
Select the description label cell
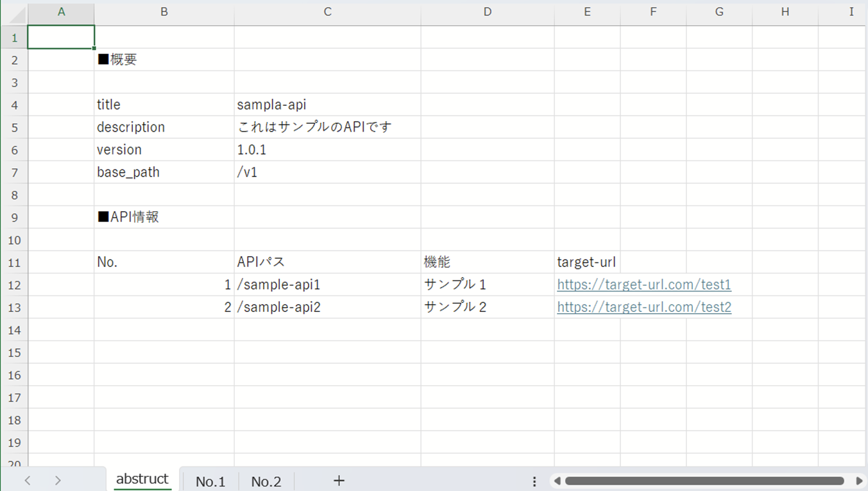(164, 127)
